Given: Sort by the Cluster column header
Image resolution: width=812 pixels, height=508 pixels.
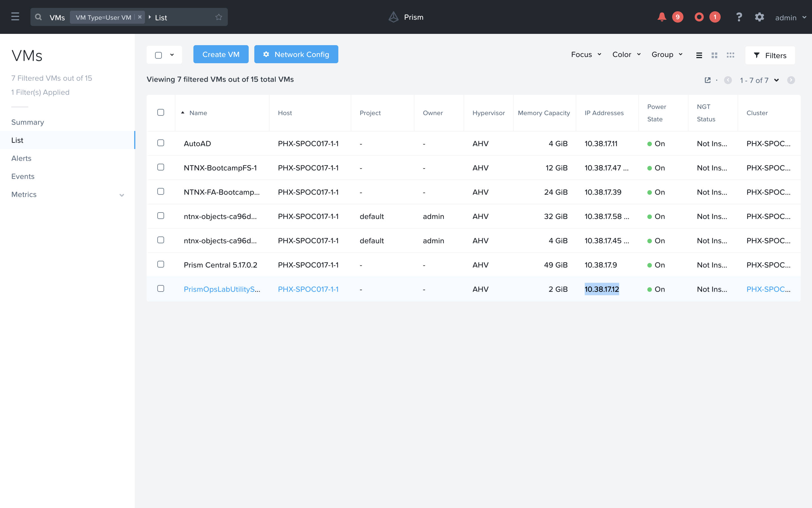Looking at the screenshot, I should [757, 113].
